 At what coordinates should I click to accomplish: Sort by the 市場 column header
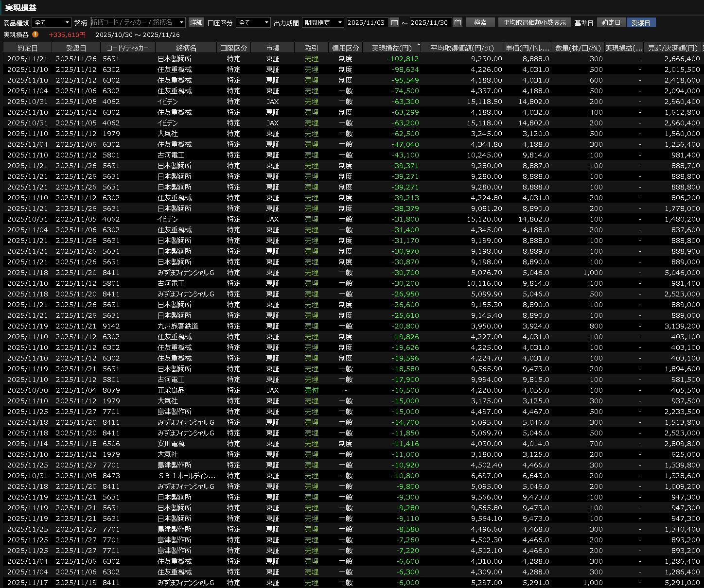[x=273, y=48]
